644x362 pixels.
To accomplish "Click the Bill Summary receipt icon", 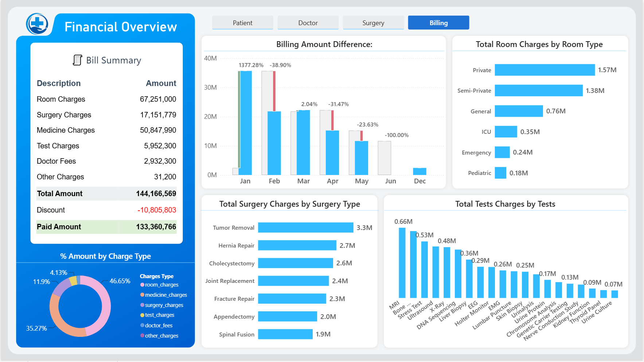I will point(77,60).
